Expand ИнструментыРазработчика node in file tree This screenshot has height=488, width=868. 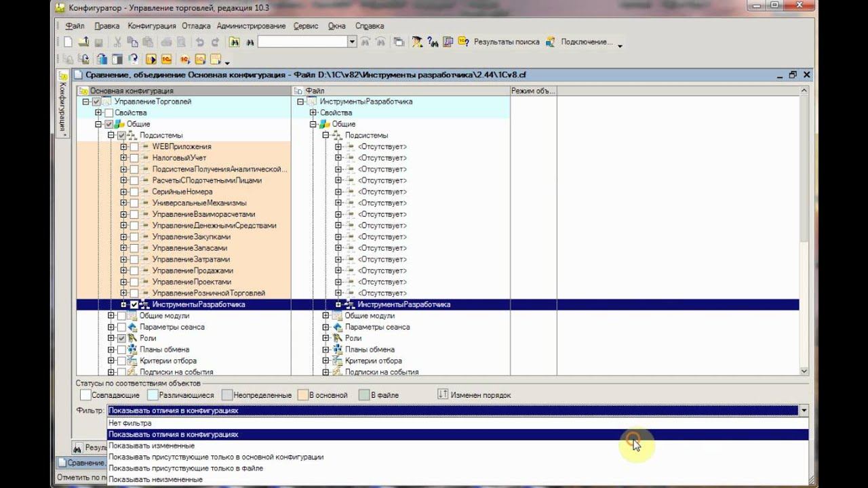pos(338,304)
